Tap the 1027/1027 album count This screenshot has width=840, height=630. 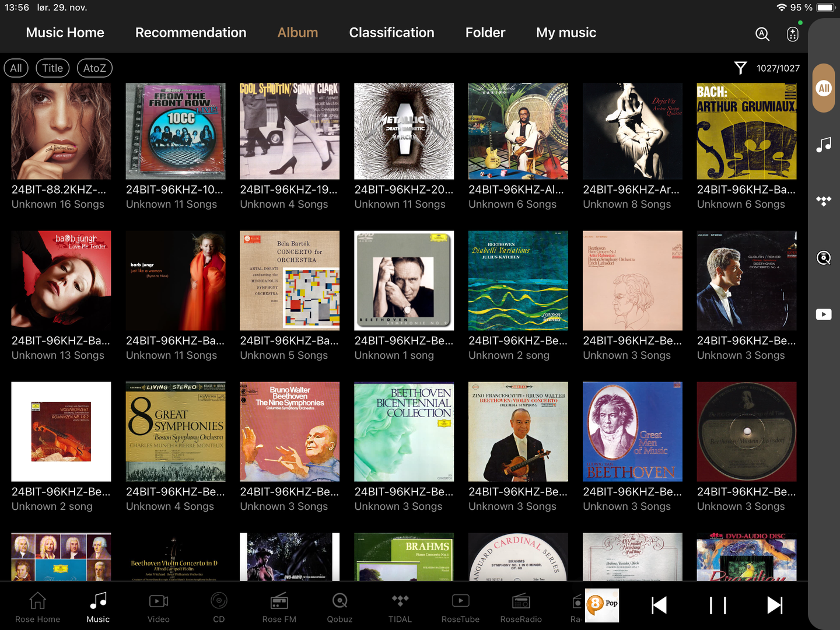point(778,68)
